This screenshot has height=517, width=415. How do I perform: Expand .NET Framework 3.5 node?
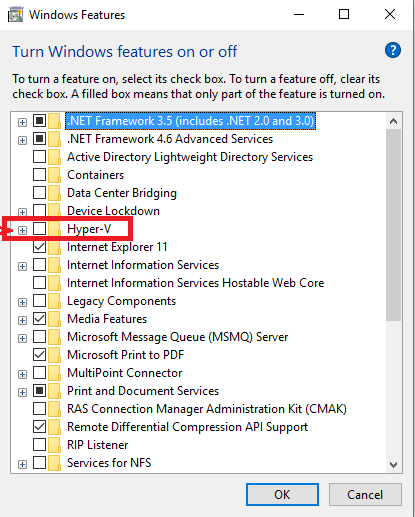tap(22, 122)
